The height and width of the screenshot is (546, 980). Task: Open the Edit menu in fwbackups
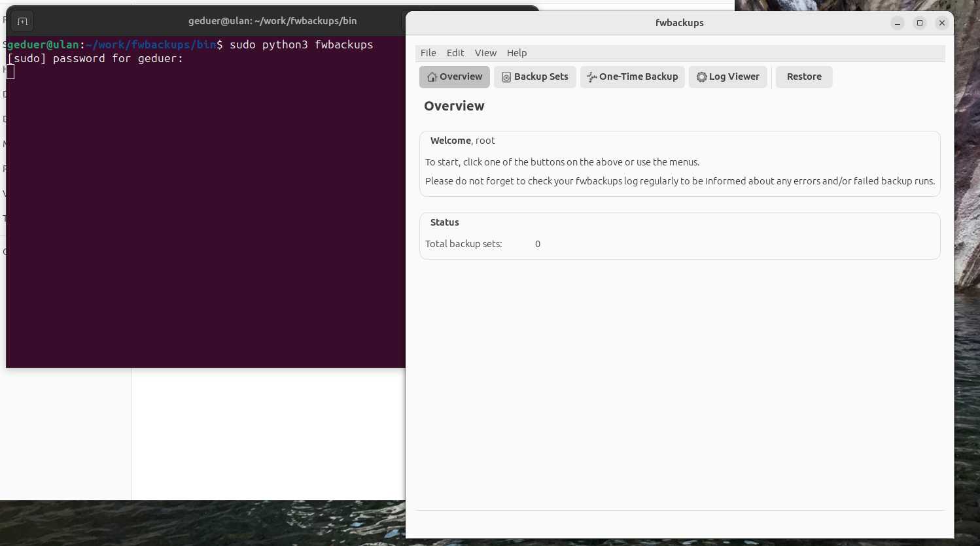[455, 53]
